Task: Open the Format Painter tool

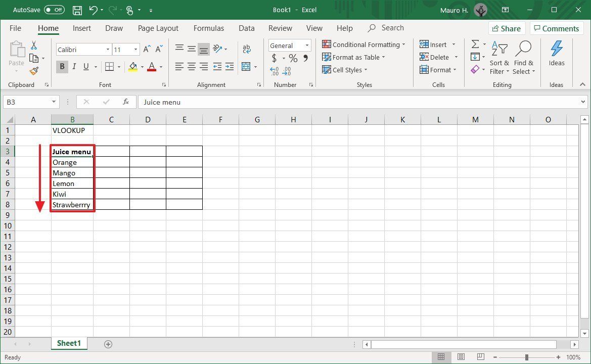Action: click(34, 71)
